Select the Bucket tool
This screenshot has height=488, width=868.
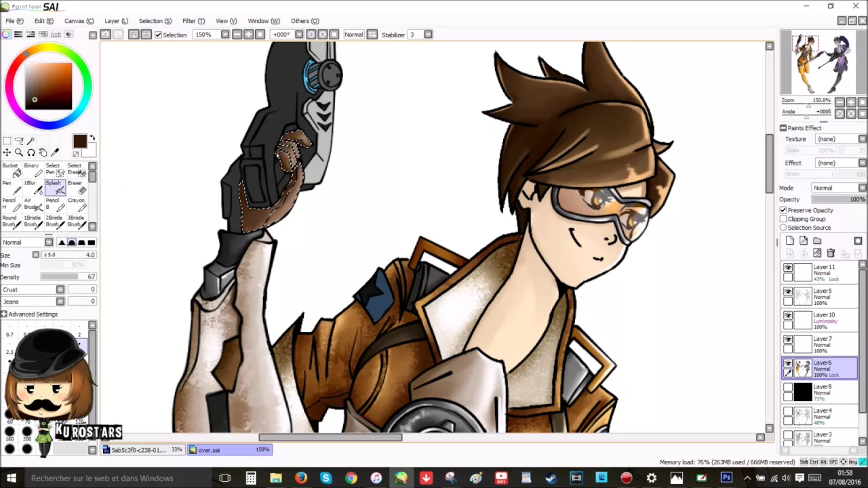[x=12, y=169]
